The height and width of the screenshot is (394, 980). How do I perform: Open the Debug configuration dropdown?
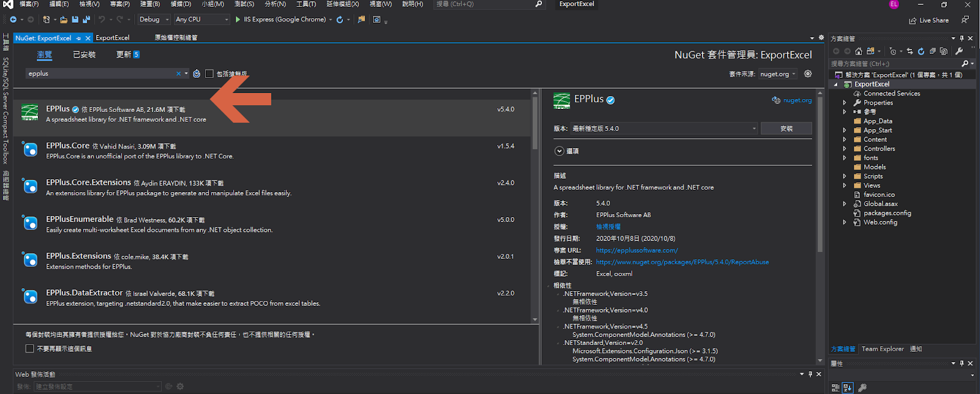coord(154,20)
